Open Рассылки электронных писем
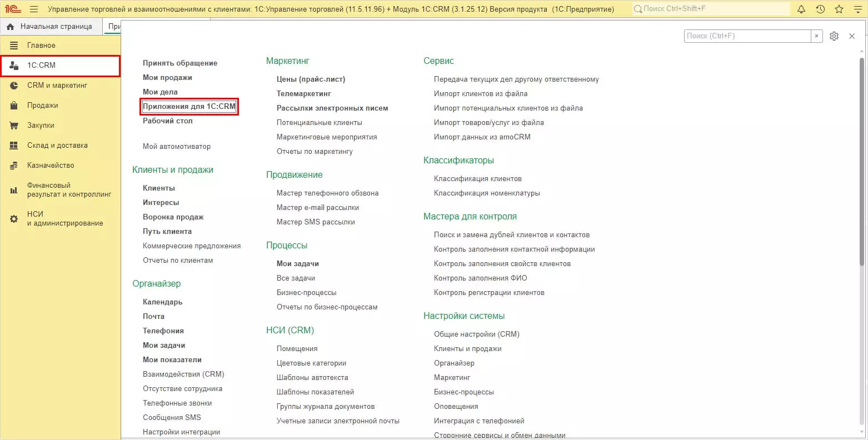Screen dimensions: 868x440 click(332, 108)
